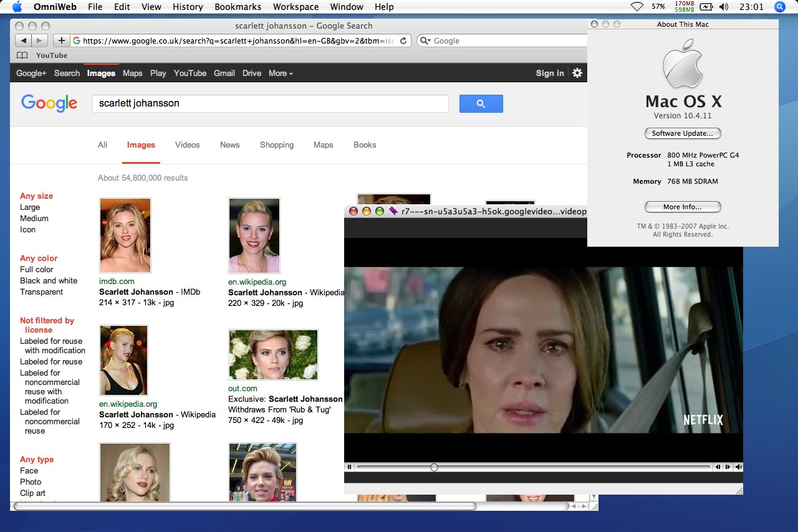Open the system volume menu icon

coord(723,7)
